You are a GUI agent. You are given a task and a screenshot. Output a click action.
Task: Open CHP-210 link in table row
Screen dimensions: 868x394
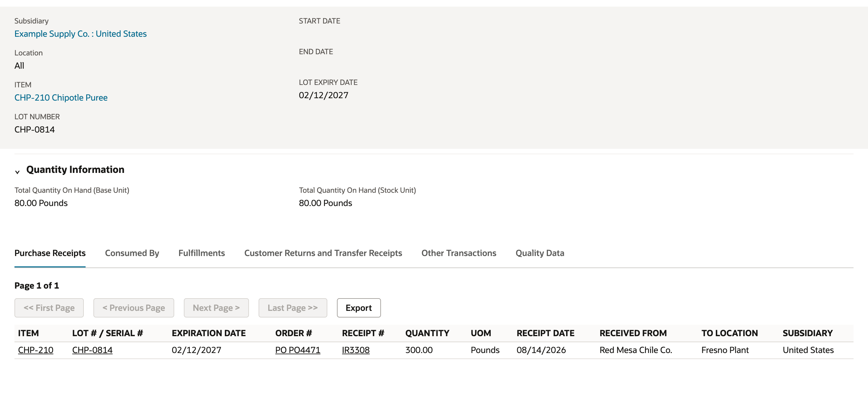(36, 350)
